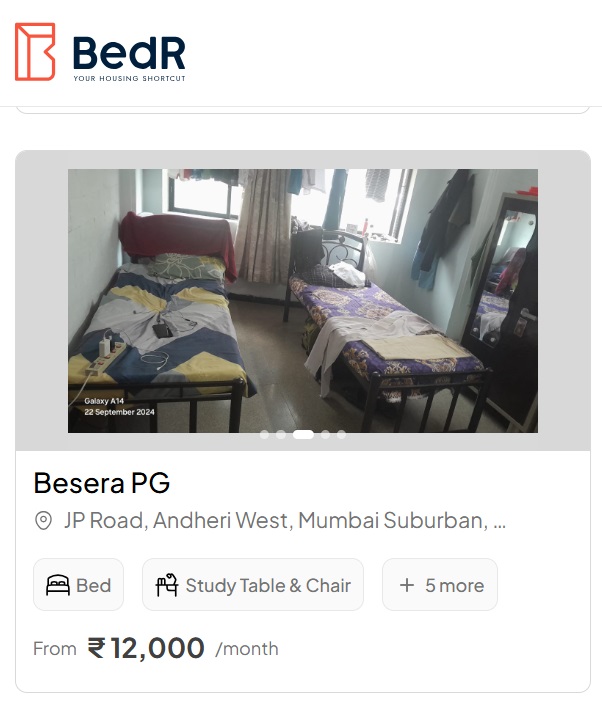Click the active elongated carousel indicator

303,435
